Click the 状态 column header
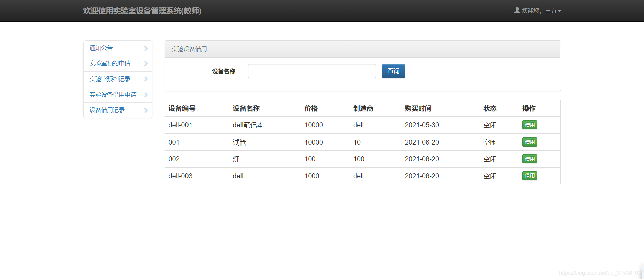Screen dimensions: 644x279 point(499,108)
